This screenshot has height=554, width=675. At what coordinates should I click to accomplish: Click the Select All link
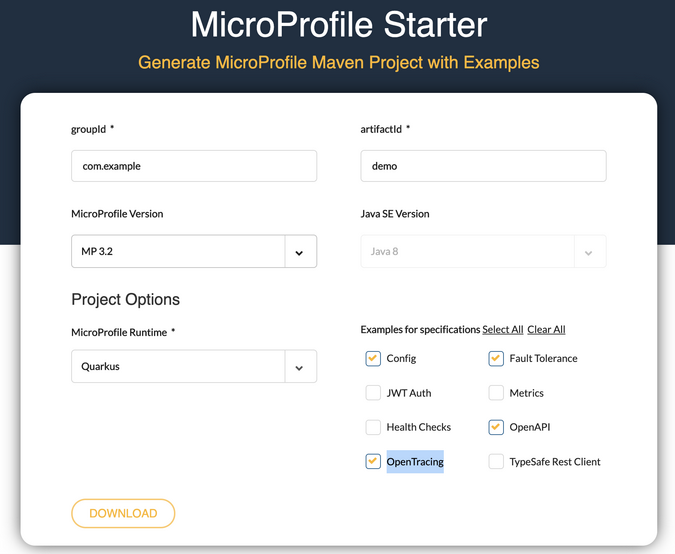point(502,330)
